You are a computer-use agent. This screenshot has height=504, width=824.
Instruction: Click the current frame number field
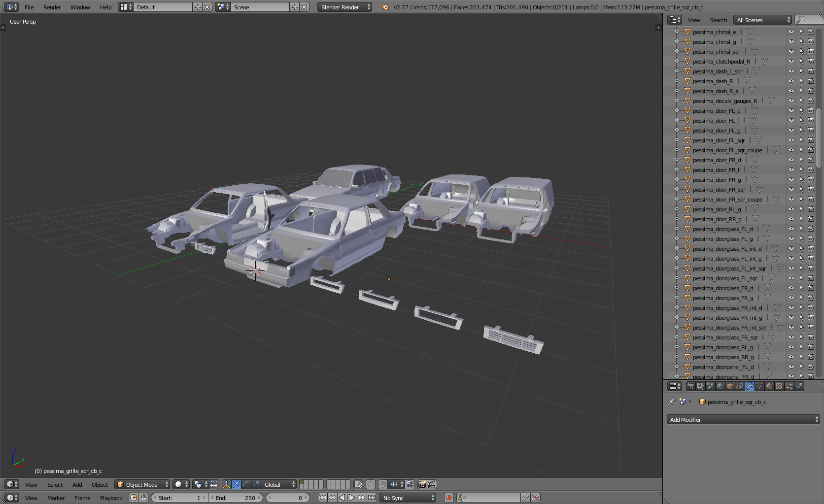tap(288, 498)
